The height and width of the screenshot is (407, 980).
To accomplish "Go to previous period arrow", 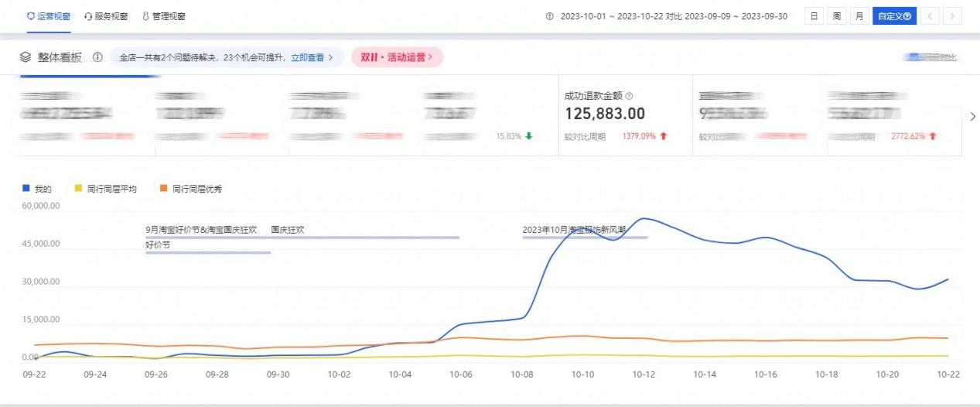I will pos(931,16).
